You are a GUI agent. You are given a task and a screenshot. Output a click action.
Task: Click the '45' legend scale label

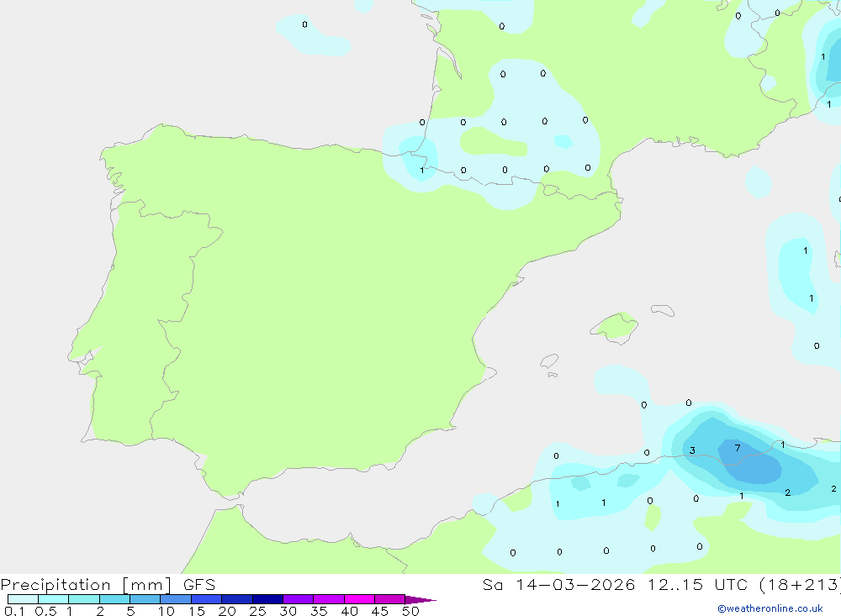point(380,611)
